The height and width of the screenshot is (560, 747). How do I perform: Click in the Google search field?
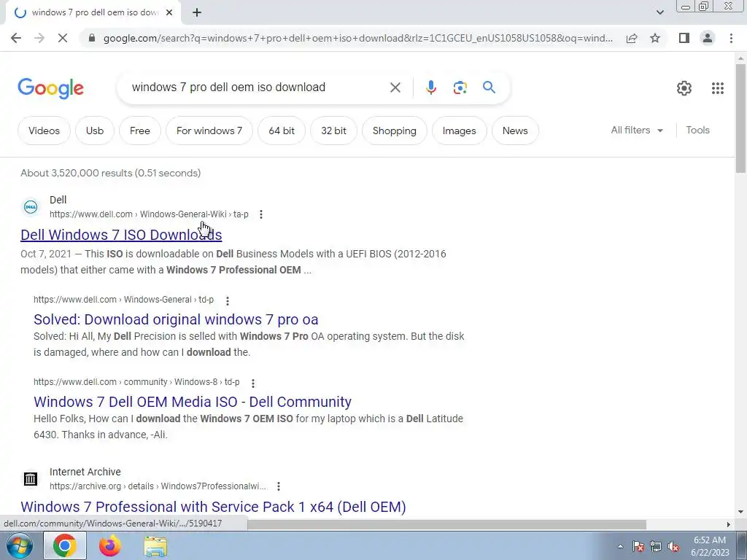click(258, 87)
